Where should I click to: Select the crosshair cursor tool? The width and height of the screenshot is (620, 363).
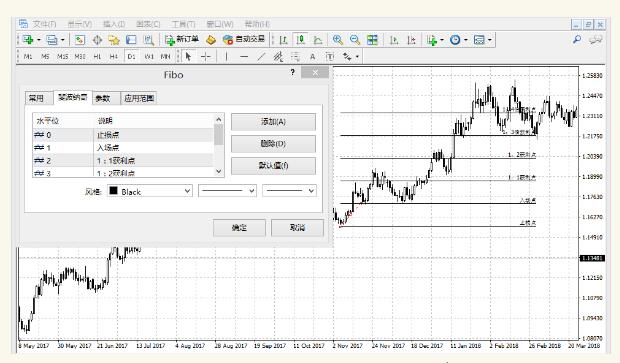click(205, 57)
